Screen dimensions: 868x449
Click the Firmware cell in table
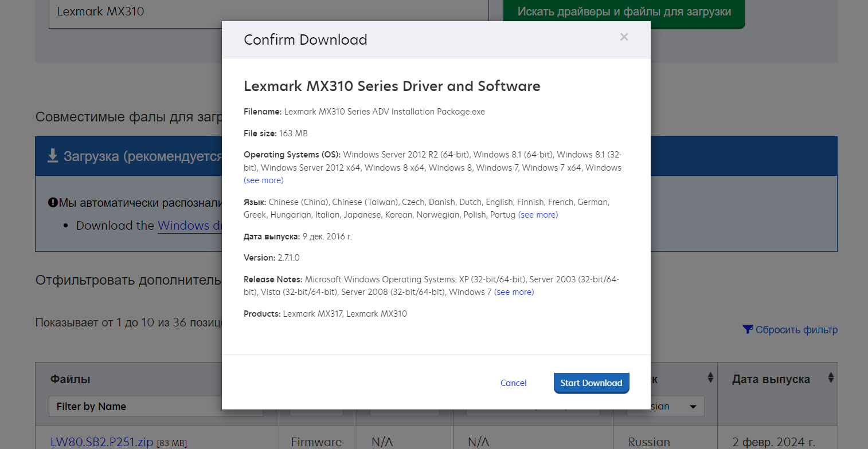pyautogui.click(x=316, y=442)
